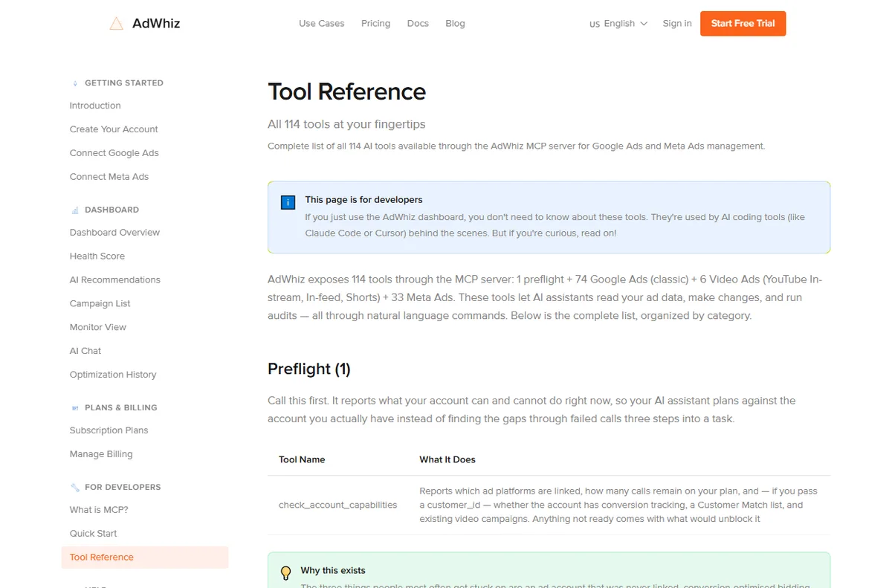Open What is MCP? in sidebar
892x588 pixels.
click(99, 511)
